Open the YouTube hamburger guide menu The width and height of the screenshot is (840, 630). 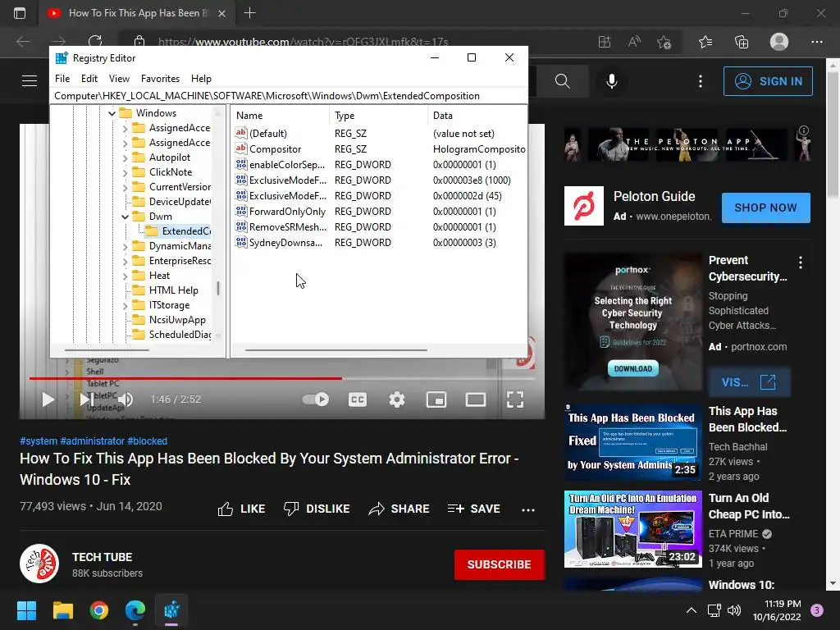(30, 81)
